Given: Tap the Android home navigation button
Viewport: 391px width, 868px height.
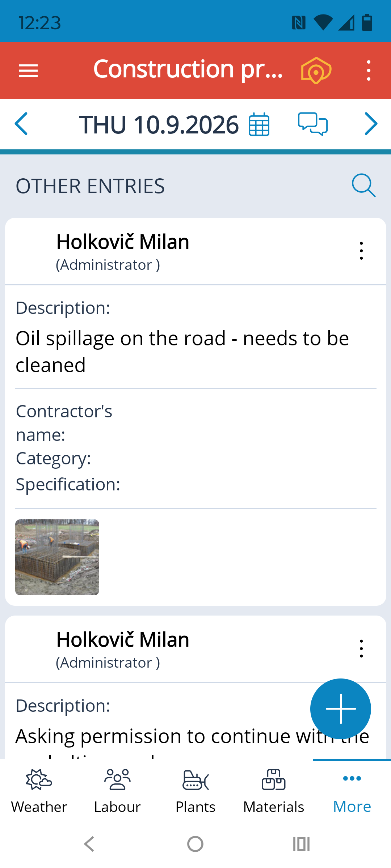Looking at the screenshot, I should (195, 844).
